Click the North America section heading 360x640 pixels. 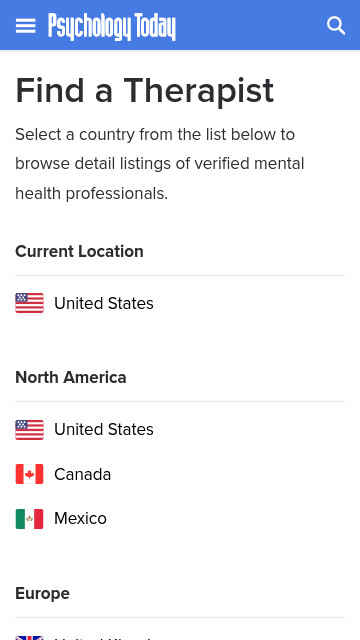(x=71, y=378)
